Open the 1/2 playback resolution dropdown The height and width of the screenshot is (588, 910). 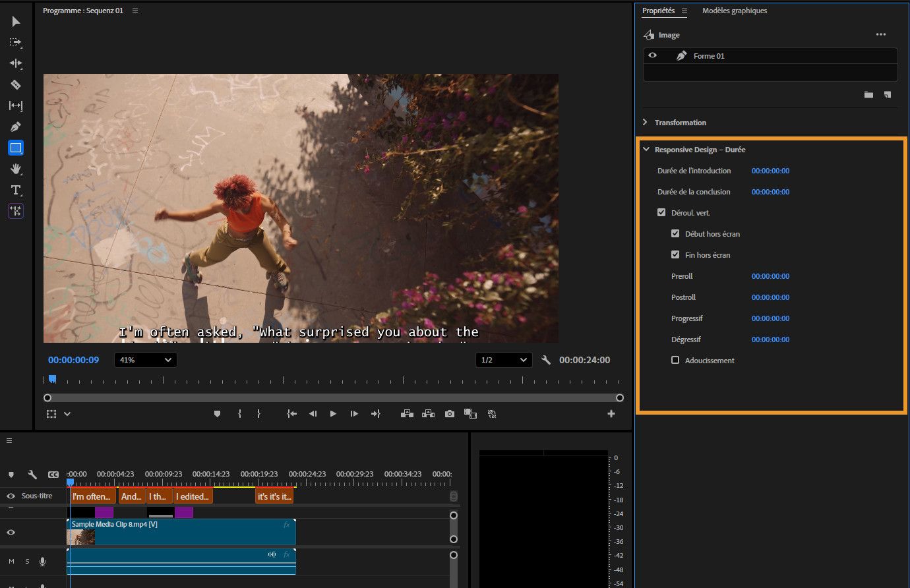504,360
